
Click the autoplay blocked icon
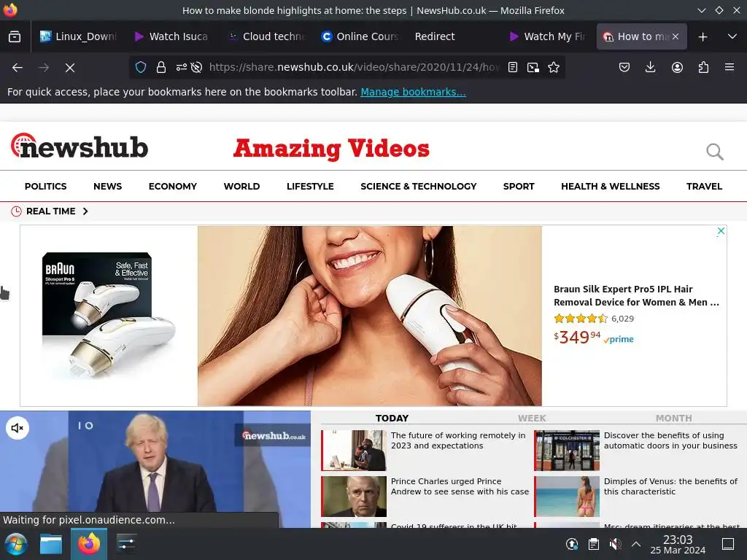coord(196,67)
